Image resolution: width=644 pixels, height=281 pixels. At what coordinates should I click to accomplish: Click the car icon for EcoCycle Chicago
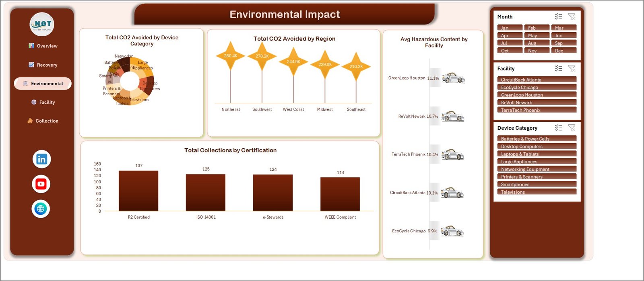coord(452,231)
